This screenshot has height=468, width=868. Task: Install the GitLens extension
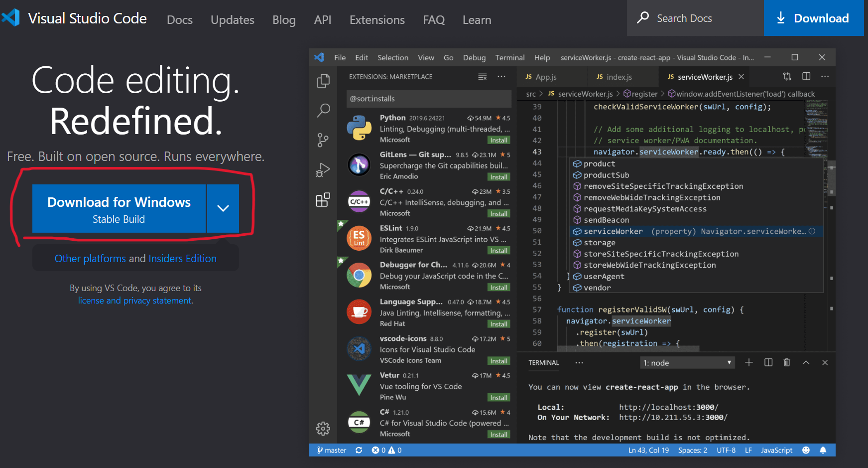coord(498,177)
